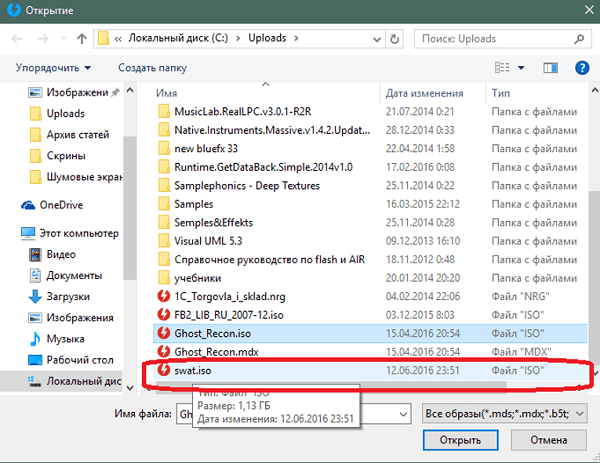Select Samplephonics - Deep Textures folder
This screenshot has width=600, height=463.
(239, 186)
